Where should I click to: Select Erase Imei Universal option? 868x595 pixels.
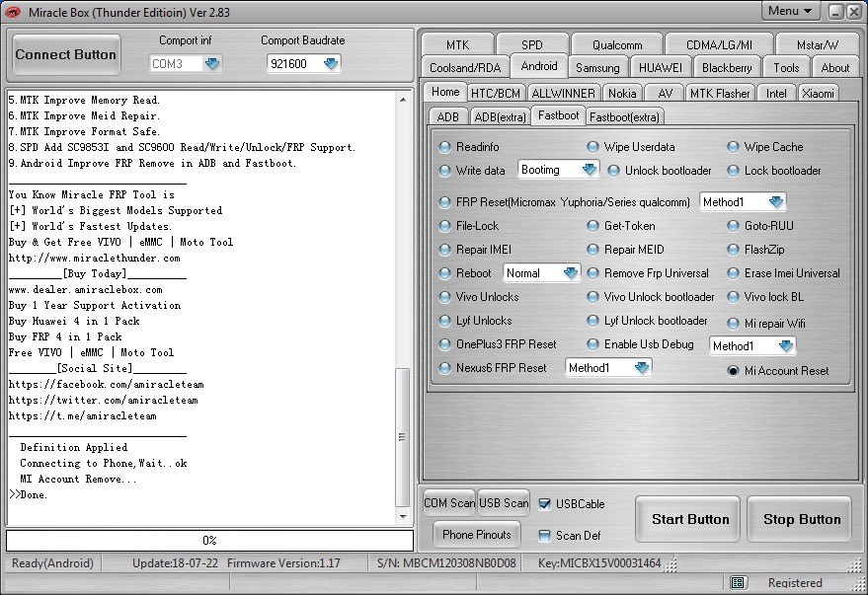coord(733,273)
